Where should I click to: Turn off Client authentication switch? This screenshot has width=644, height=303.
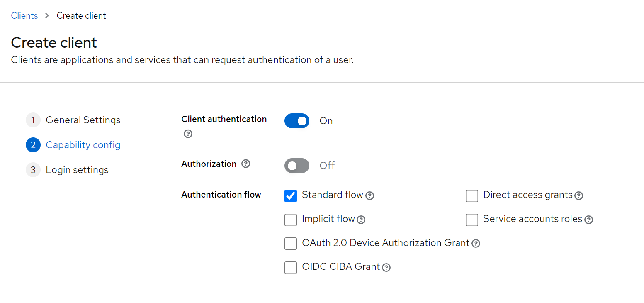(297, 121)
